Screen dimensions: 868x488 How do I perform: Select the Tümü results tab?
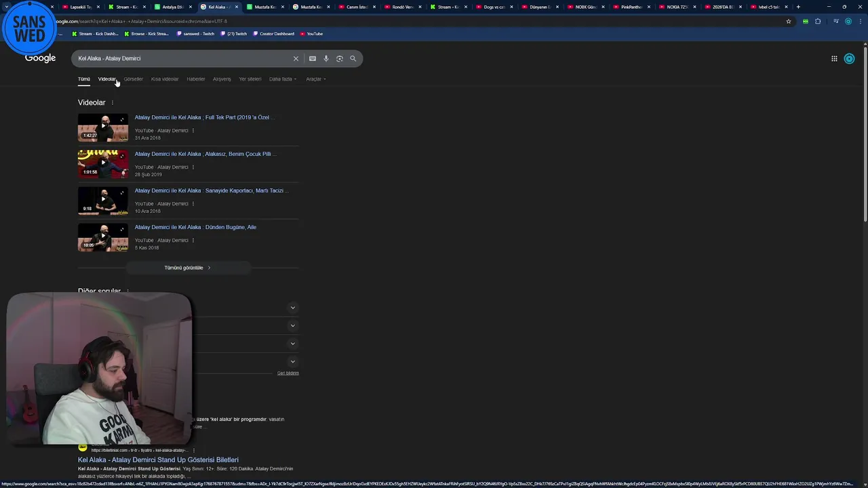click(84, 79)
